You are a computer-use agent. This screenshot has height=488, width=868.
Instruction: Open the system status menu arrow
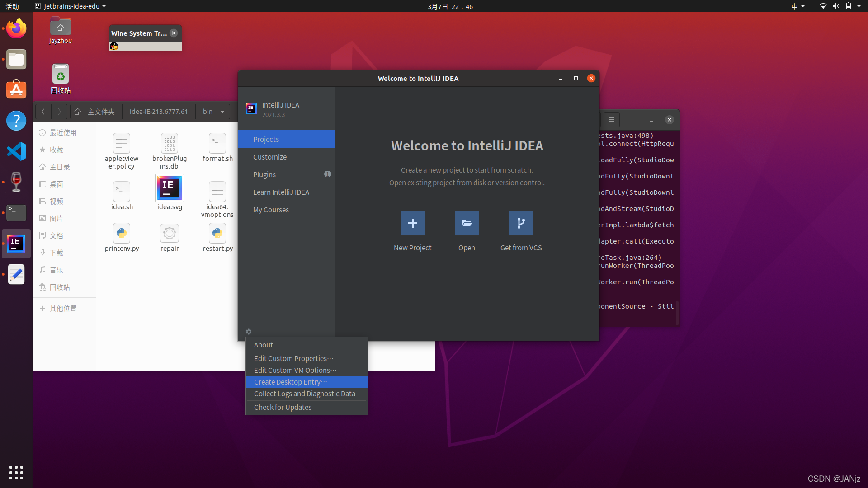(x=859, y=6)
